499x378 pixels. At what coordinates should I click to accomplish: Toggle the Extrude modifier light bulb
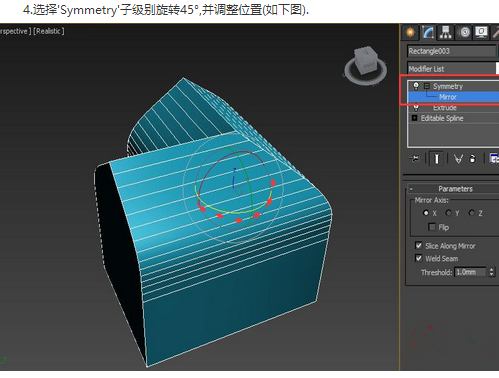[416, 107]
